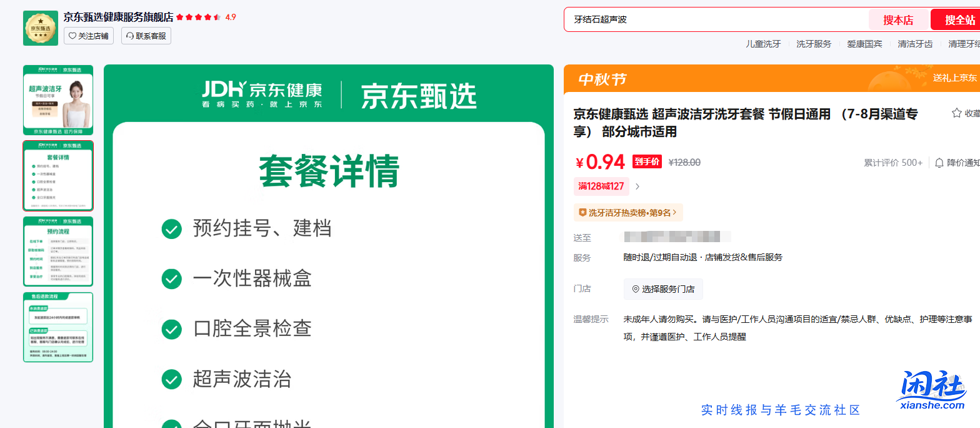Click the 4.9 store rating score
The width and height of the screenshot is (980, 428).
231,18
